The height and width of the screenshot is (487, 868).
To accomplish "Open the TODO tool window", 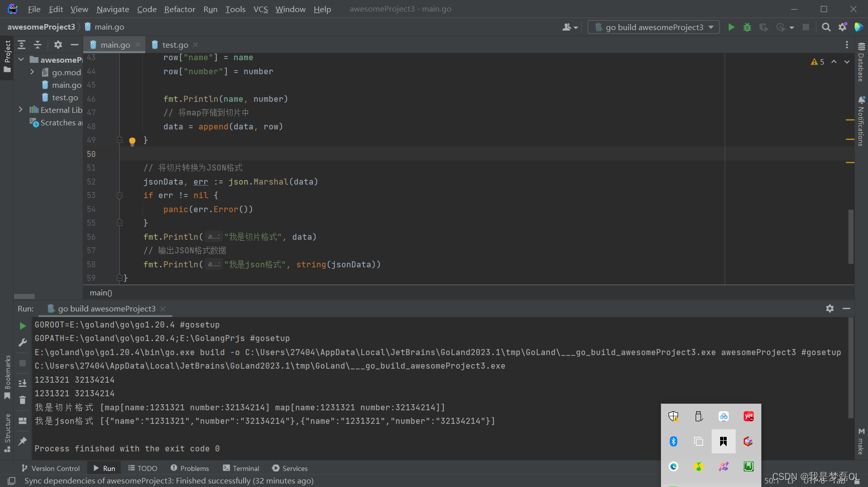I will pos(142,468).
